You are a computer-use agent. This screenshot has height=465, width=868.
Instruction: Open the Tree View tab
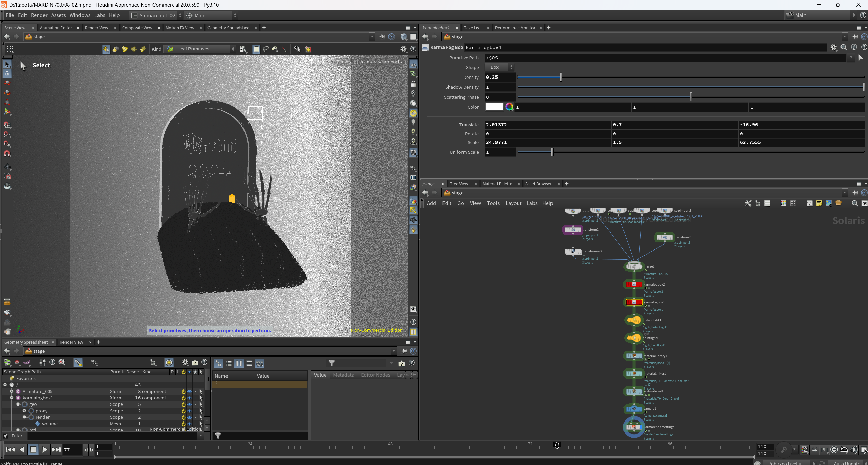point(459,184)
